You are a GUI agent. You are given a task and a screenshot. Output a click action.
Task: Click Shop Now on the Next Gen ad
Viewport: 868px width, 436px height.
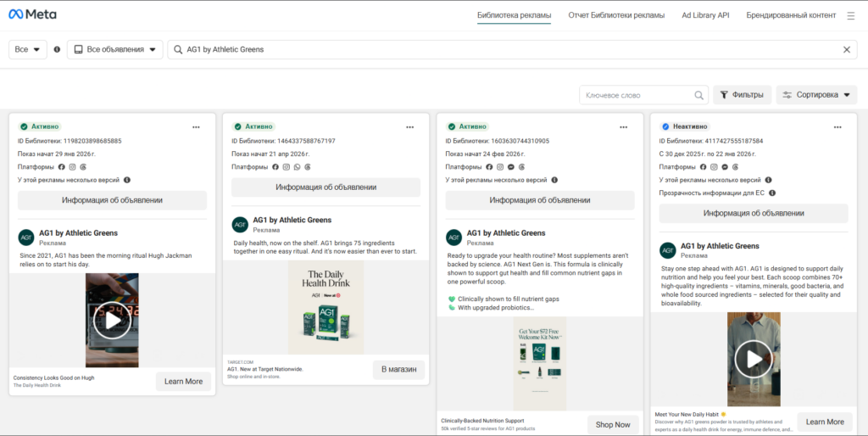pos(613,425)
